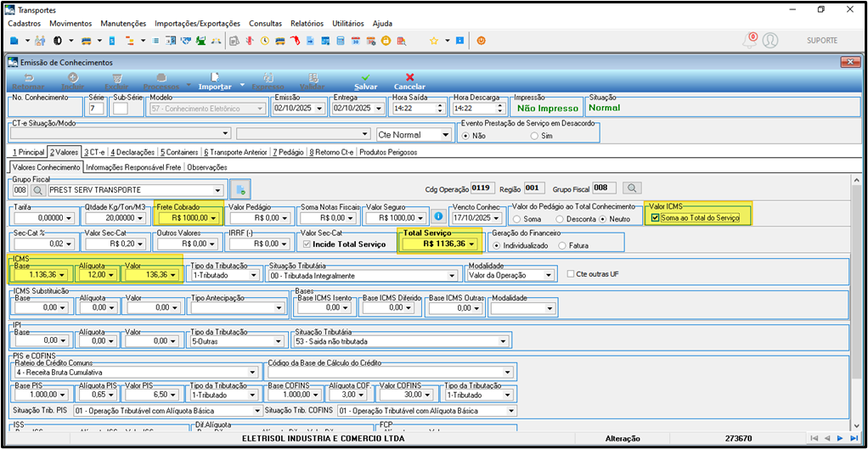Click the Série field containing 7

click(x=96, y=109)
